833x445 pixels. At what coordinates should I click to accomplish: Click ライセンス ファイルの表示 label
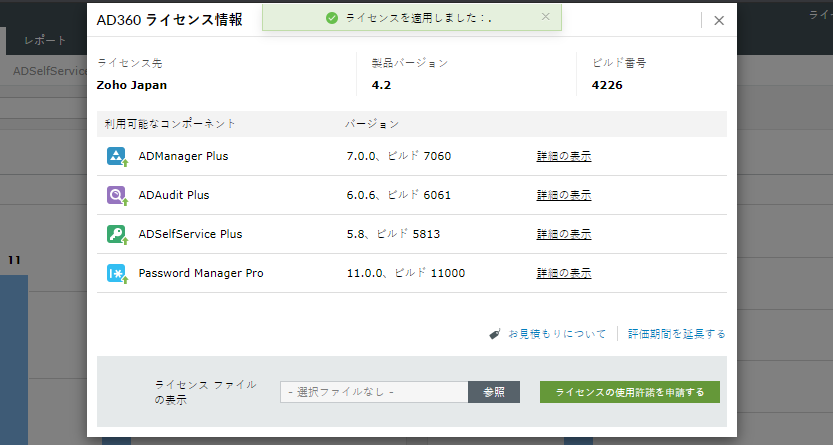206,392
